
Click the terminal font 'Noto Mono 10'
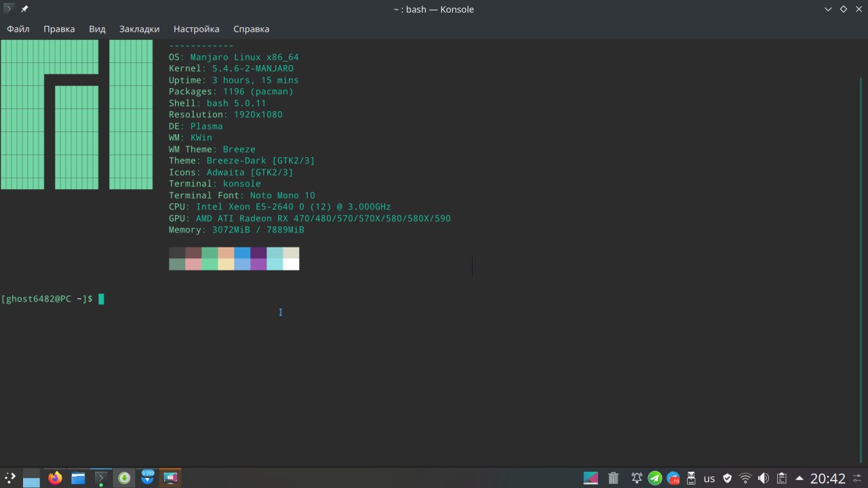coord(283,195)
